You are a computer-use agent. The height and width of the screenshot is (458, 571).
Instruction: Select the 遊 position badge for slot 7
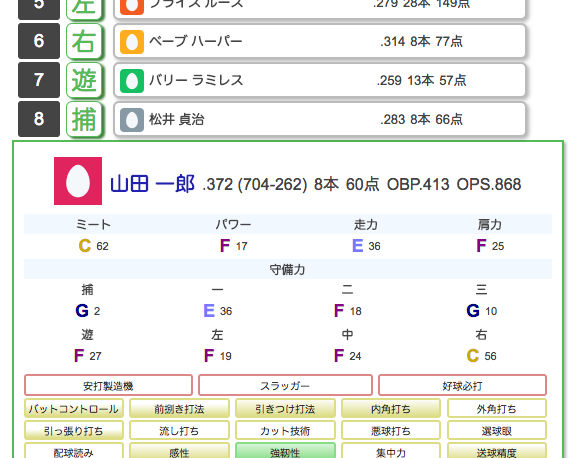tap(84, 80)
